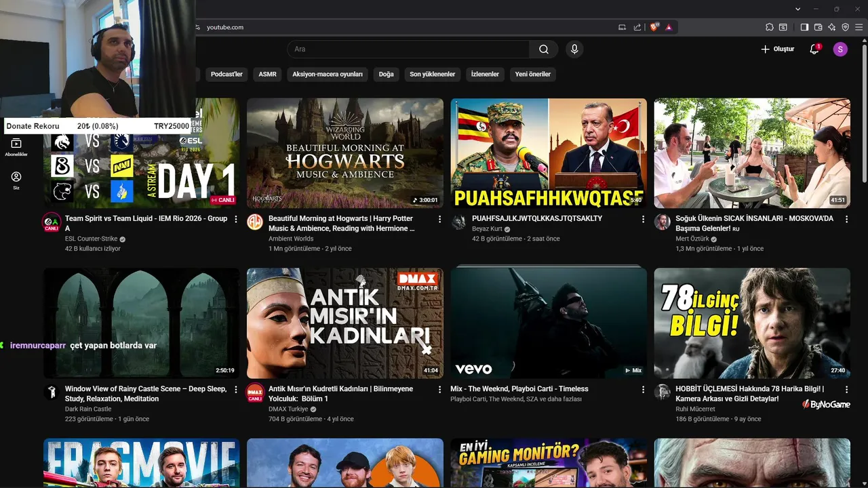Open tab search icon in toolbar

tap(783, 27)
